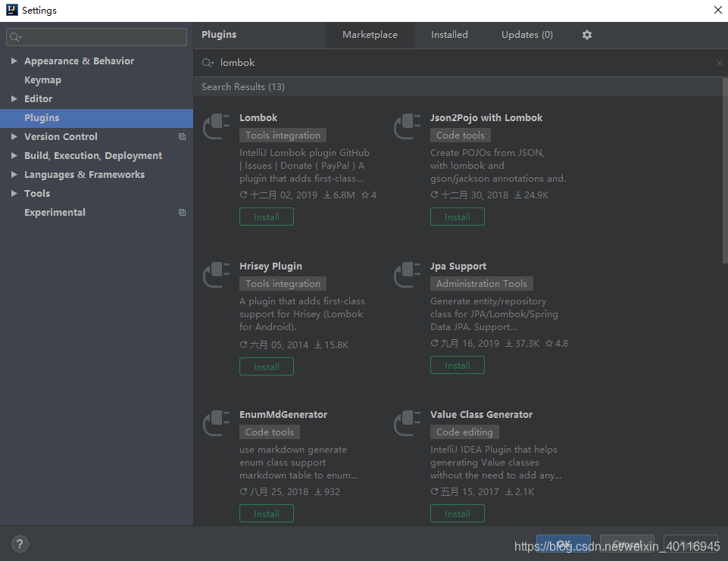Click the Search Results (13) header
Screen dimensions: 728x561
[x=243, y=87]
